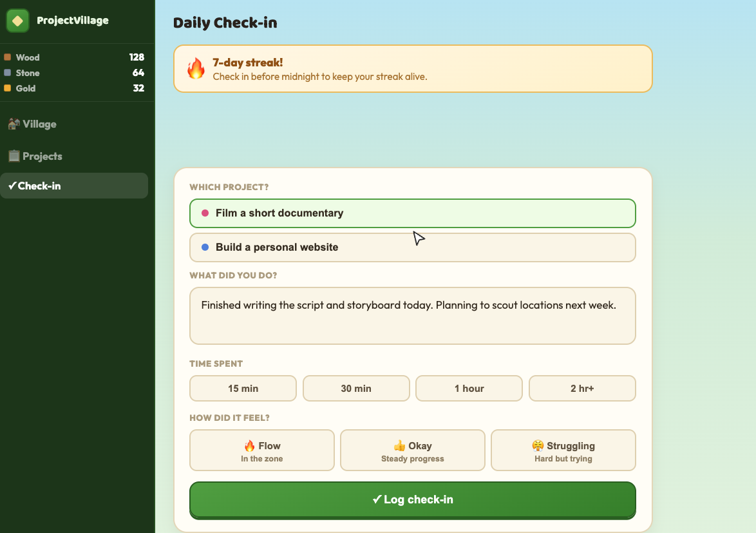Image resolution: width=756 pixels, height=533 pixels.
Task: Click the 7-day streak heading
Action: (x=248, y=63)
